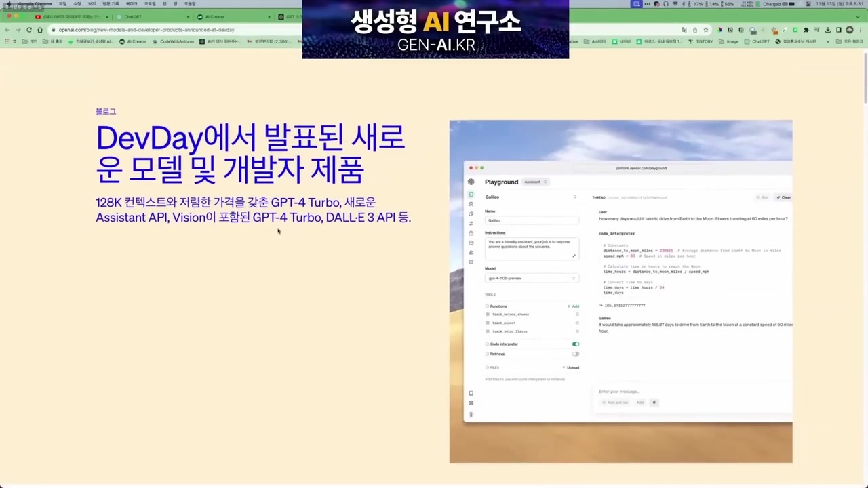Click the Instructions text box in Playground

pyautogui.click(x=532, y=248)
